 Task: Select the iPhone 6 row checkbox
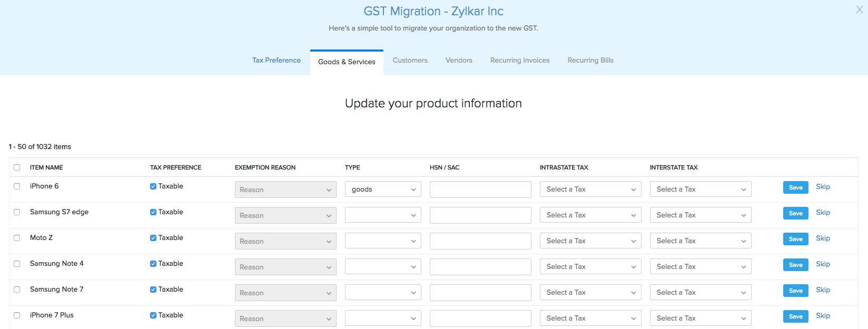17,186
